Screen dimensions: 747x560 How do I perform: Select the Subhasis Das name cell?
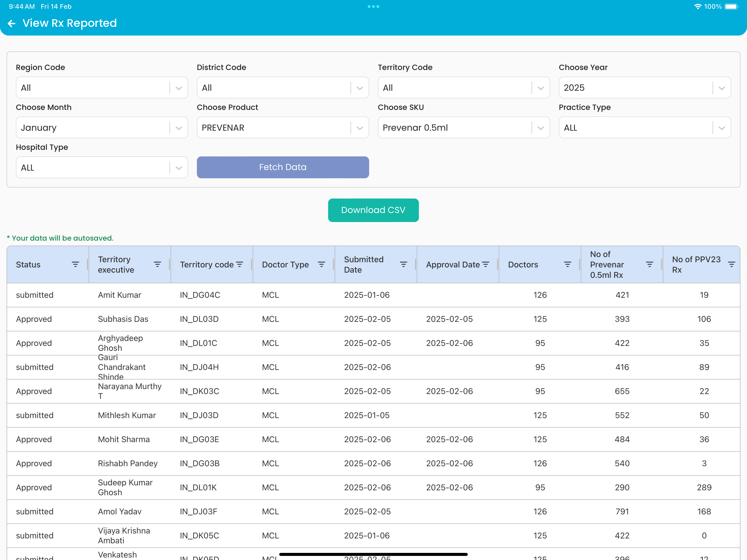pyautogui.click(x=123, y=319)
